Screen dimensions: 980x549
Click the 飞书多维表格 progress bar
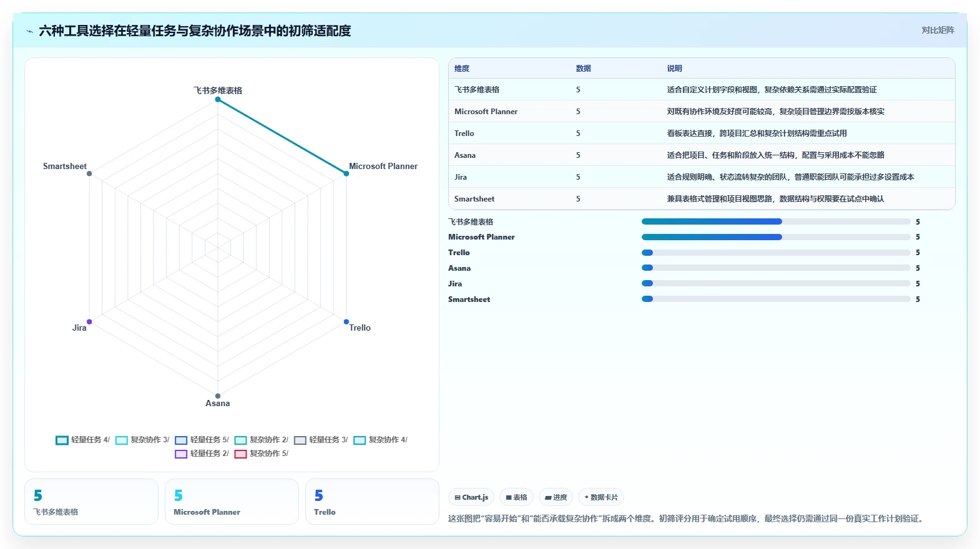point(776,221)
